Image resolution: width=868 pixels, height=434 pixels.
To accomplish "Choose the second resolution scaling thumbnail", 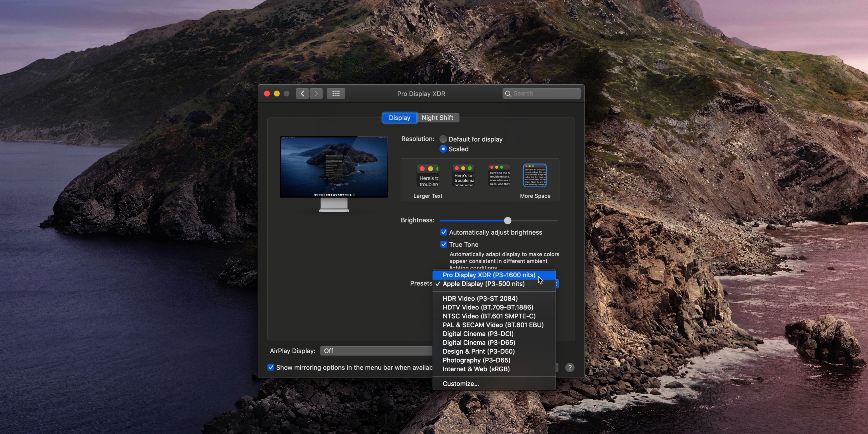I will [464, 175].
